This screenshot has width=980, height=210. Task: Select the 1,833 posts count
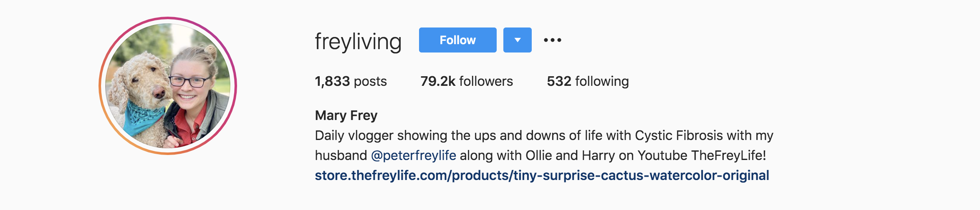(x=351, y=81)
